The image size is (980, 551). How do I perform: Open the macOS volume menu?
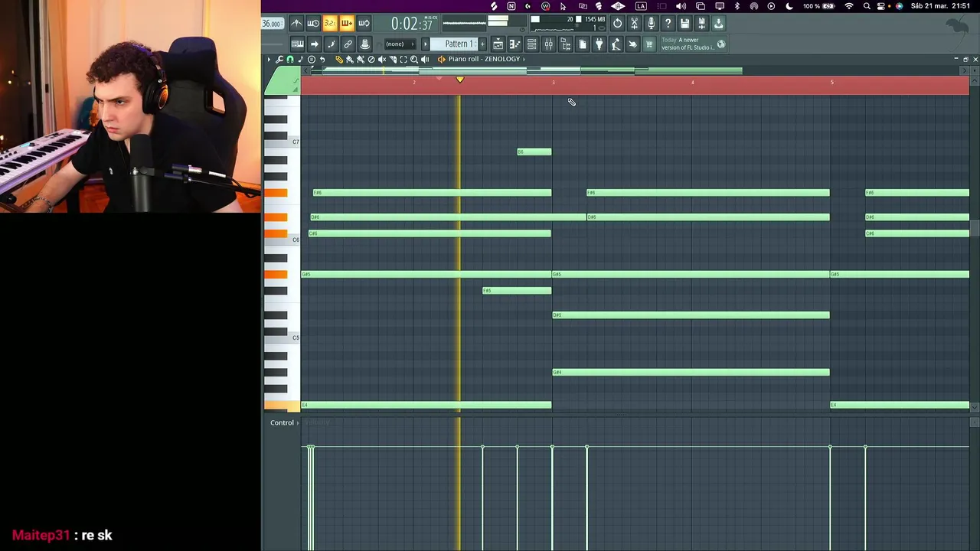click(x=681, y=6)
